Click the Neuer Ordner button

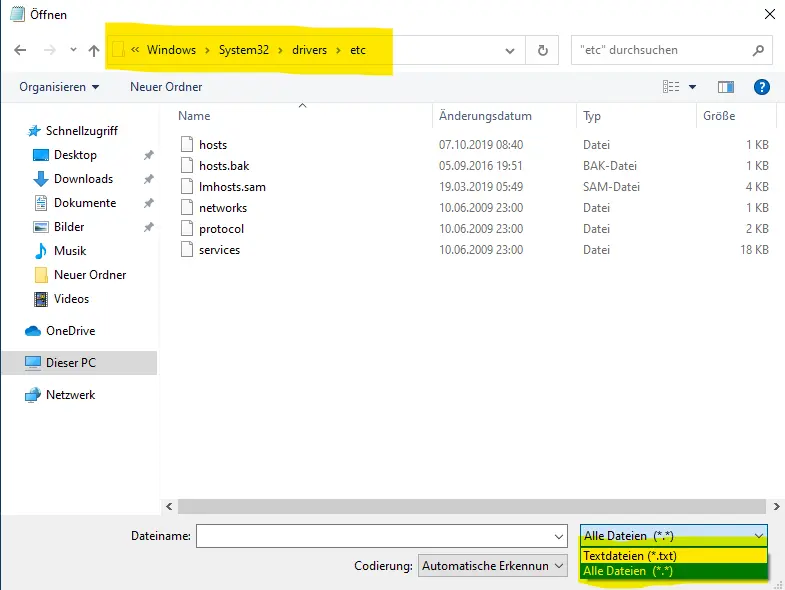166,87
